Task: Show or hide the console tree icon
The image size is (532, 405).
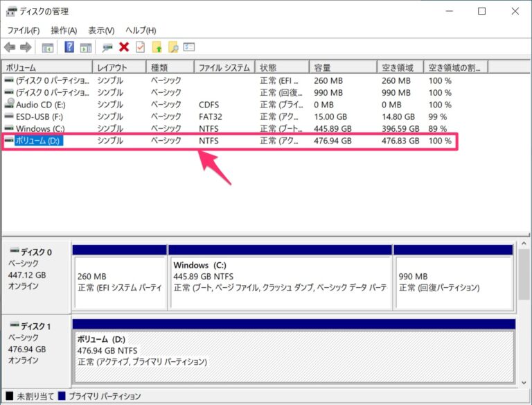Action: 48,48
